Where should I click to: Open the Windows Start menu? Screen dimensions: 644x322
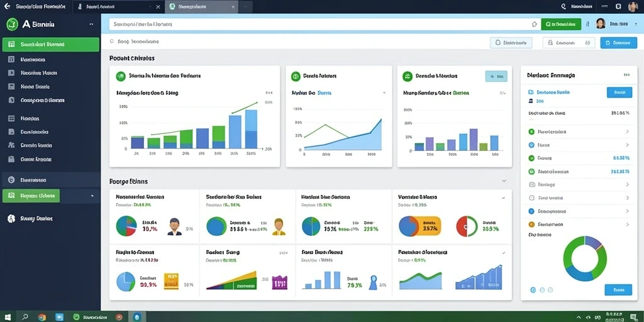click(8, 317)
